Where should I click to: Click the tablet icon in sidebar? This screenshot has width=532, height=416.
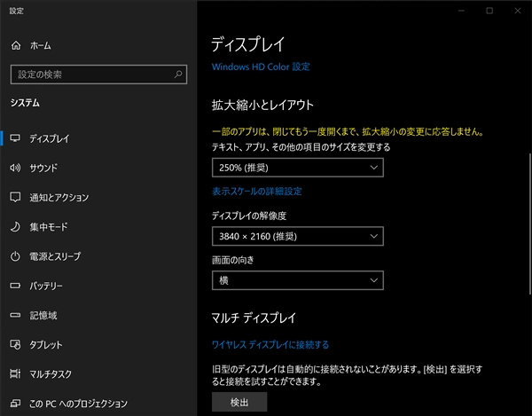click(x=15, y=344)
